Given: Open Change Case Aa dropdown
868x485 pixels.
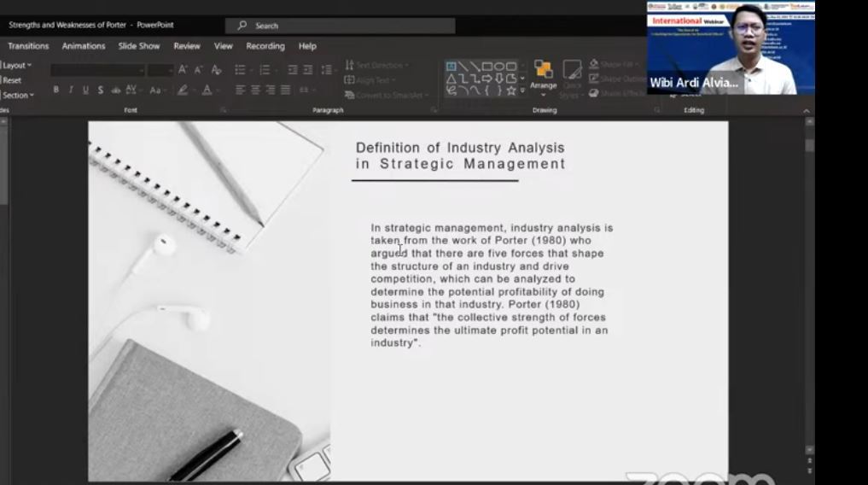Looking at the screenshot, I should pyautogui.click(x=157, y=90).
